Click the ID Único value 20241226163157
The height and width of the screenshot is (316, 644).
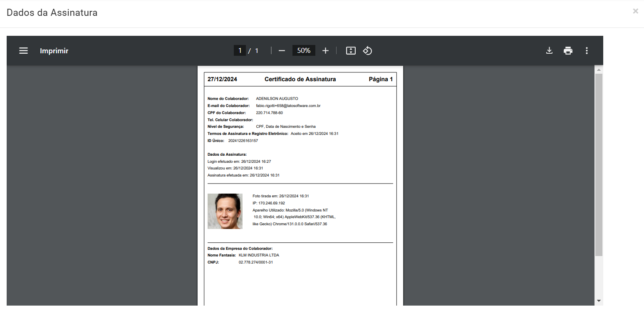click(x=243, y=141)
